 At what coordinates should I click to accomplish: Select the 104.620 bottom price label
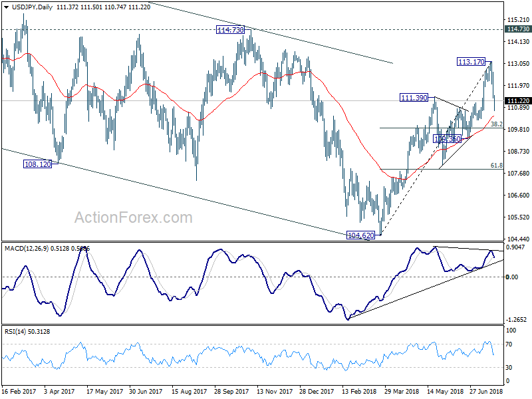pos(360,235)
